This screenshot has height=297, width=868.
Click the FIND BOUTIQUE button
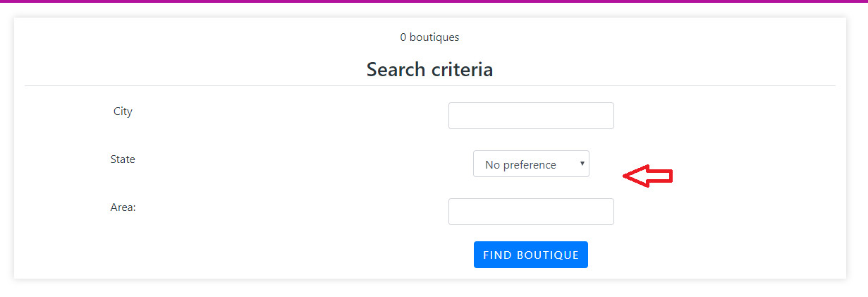tap(531, 255)
